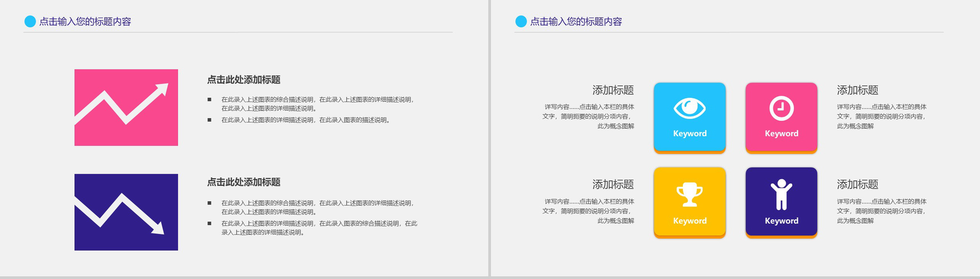Image resolution: width=980 pixels, height=279 pixels.
Task: Click second bullet paragraph beside purple chart
Action: tap(319, 228)
